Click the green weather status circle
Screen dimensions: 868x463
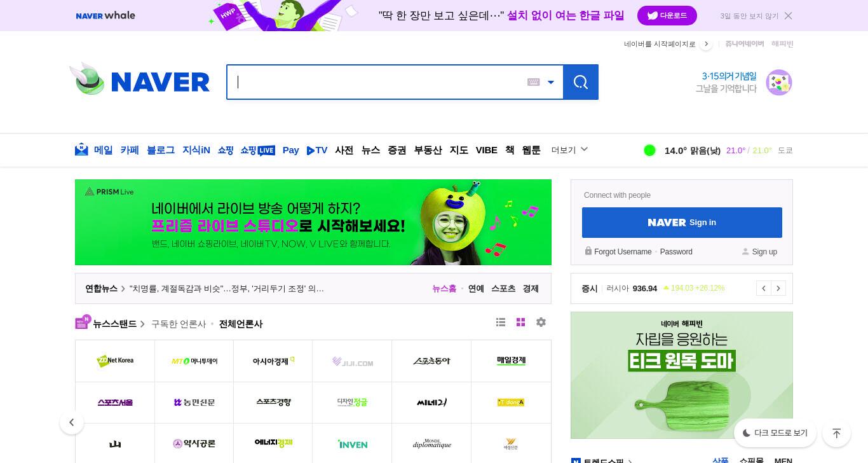click(x=649, y=150)
